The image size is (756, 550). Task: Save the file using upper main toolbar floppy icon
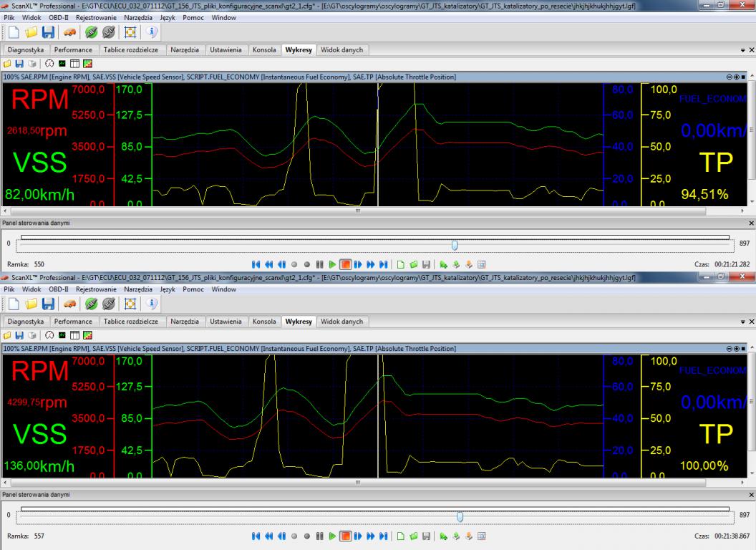coord(48,33)
